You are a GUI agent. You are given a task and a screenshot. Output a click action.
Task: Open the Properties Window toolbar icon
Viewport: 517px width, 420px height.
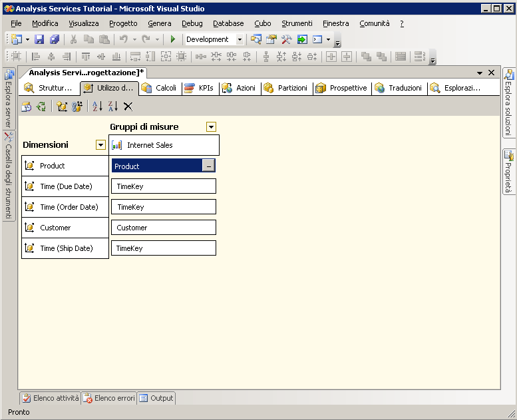tap(271, 39)
